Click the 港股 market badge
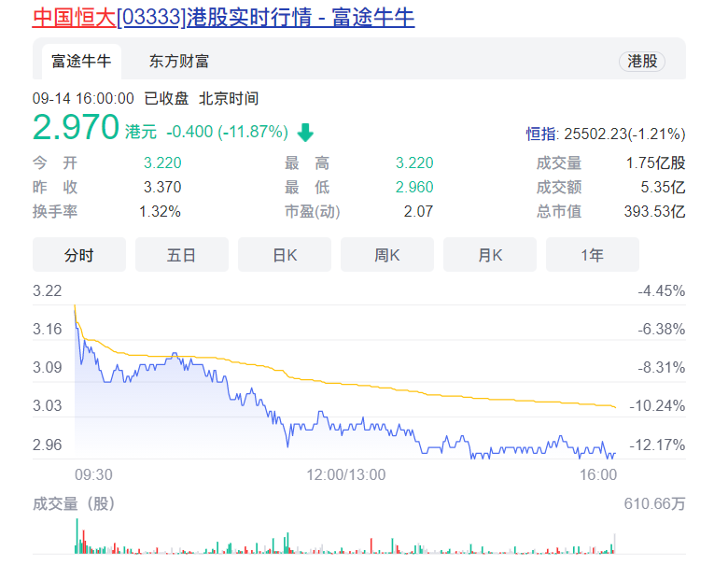 pyautogui.click(x=642, y=62)
